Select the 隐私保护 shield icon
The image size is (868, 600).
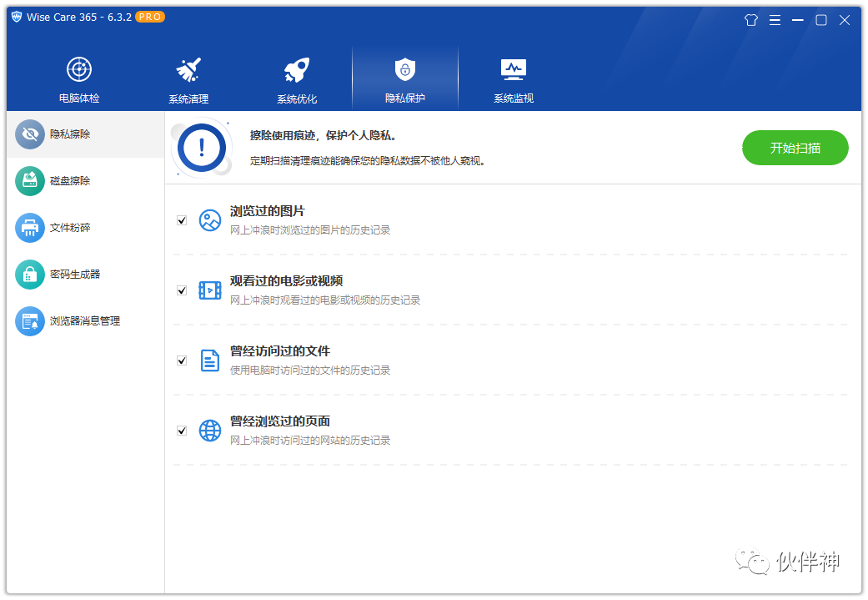click(405, 69)
